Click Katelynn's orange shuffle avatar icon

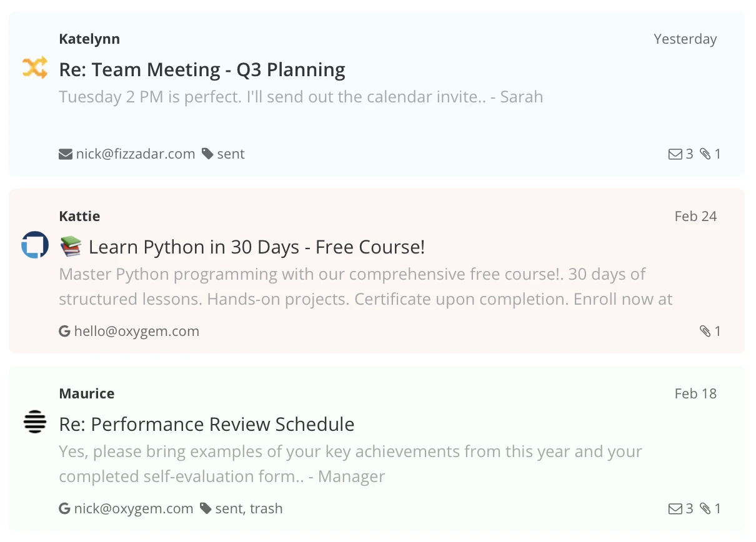click(x=35, y=67)
